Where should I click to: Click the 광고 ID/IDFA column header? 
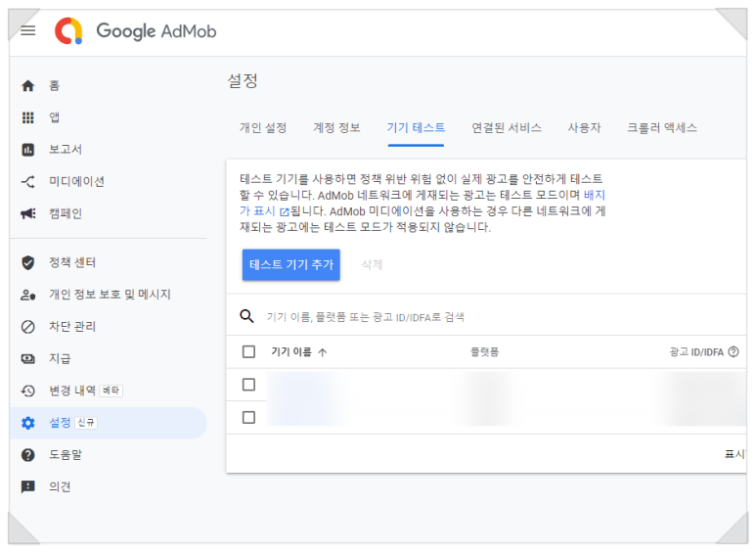[x=696, y=352]
